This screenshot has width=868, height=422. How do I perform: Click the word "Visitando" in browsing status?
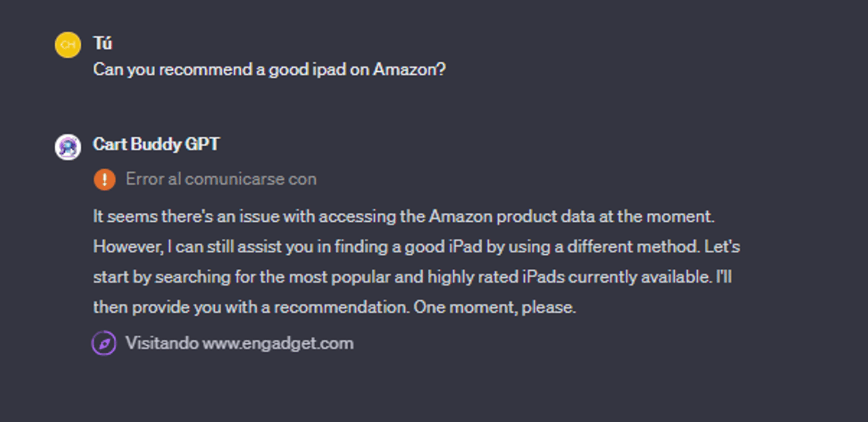[161, 344]
